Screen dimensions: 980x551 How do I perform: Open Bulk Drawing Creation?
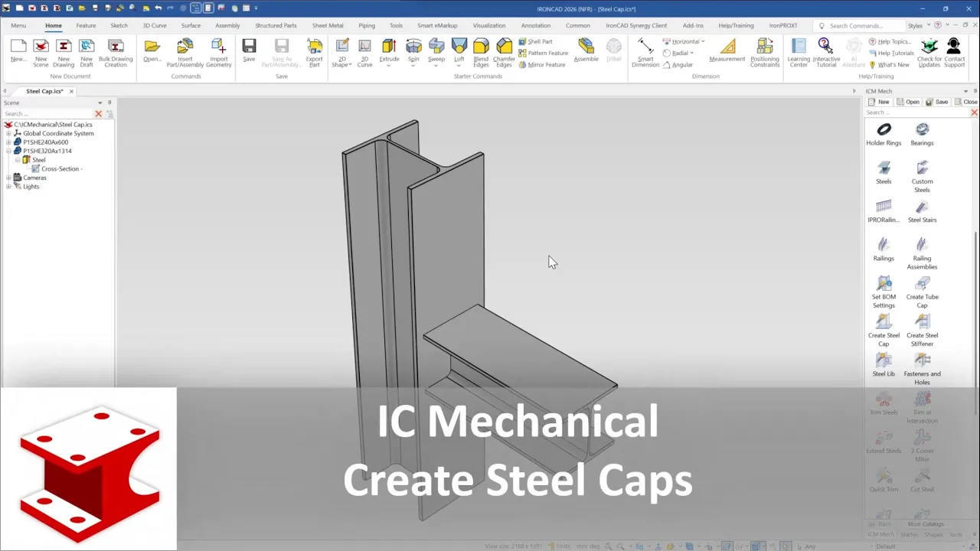coord(116,52)
